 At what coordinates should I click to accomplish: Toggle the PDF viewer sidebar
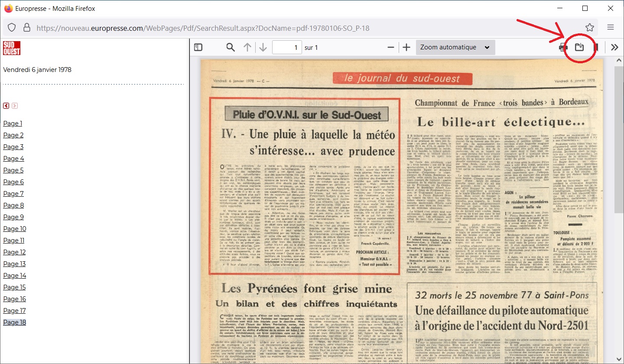[x=198, y=47]
